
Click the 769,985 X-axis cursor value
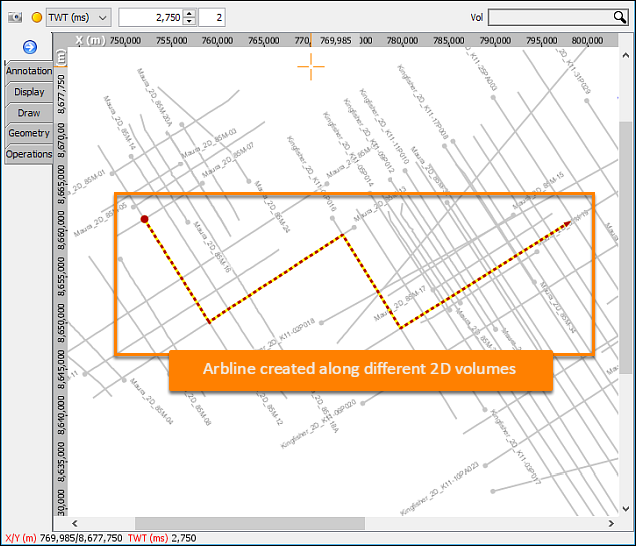coord(335,41)
